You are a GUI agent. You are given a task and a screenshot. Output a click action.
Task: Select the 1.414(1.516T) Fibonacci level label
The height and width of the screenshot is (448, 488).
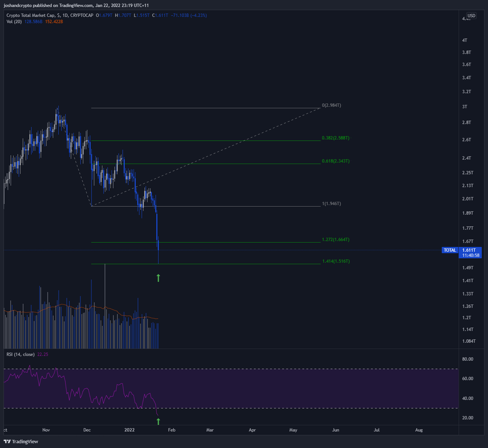click(335, 261)
